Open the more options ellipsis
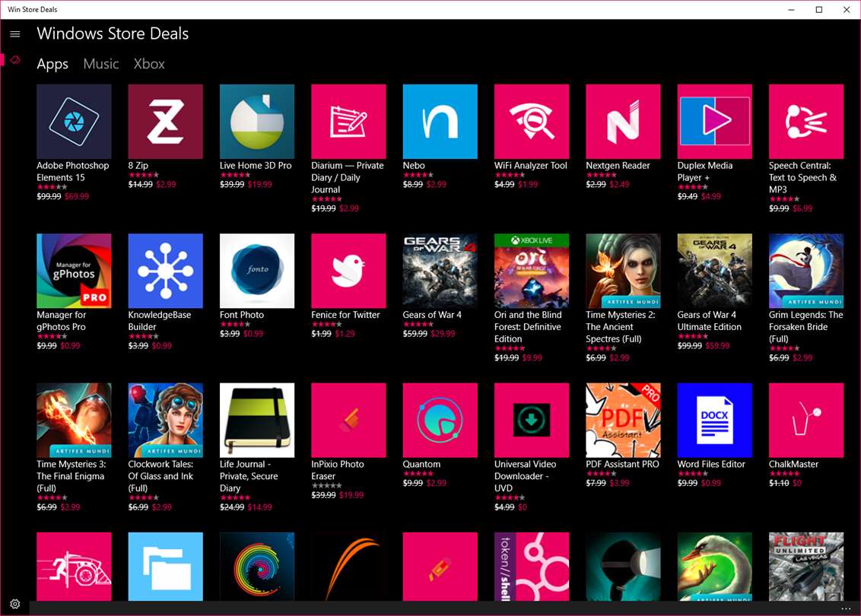Viewport: 861px width, 616px height. 846,608
